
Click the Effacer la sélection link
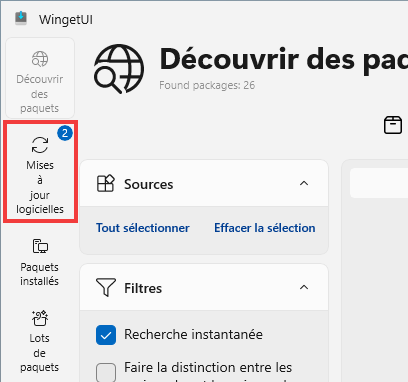[x=265, y=228]
